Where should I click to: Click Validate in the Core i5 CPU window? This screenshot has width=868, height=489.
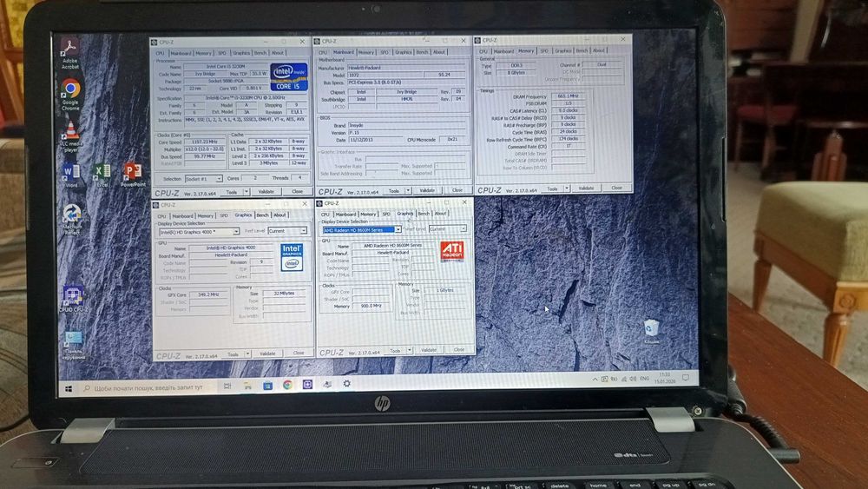pos(266,192)
